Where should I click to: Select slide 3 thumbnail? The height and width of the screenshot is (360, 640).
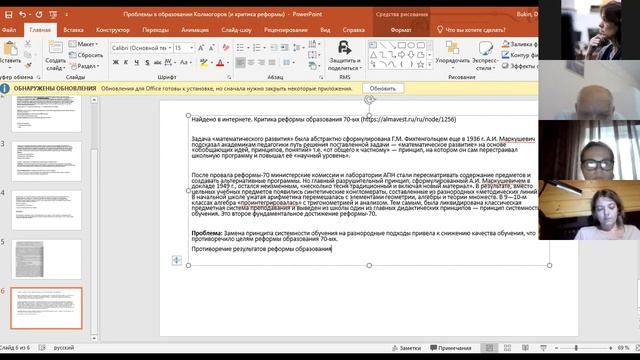point(47,161)
